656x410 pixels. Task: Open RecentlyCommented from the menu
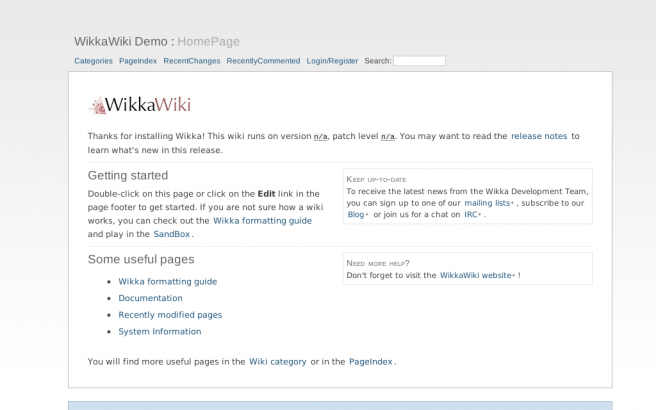[264, 61]
